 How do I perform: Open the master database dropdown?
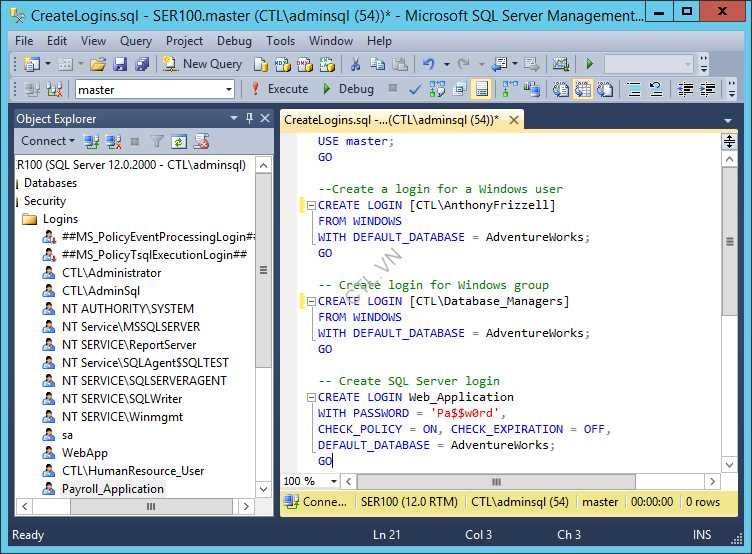pyautogui.click(x=229, y=89)
